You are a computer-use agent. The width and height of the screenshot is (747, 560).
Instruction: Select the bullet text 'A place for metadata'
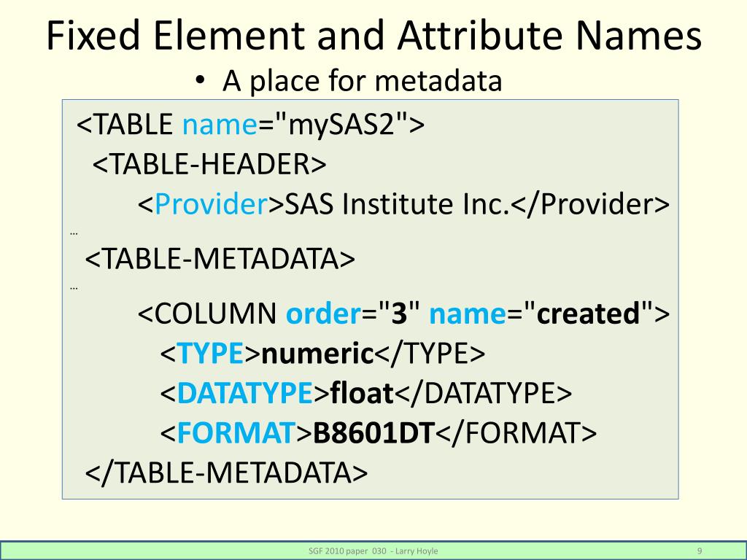(x=362, y=80)
